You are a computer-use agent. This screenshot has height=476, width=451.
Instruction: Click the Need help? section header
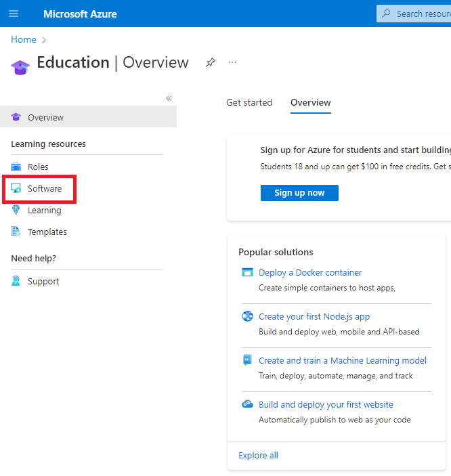pos(33,259)
